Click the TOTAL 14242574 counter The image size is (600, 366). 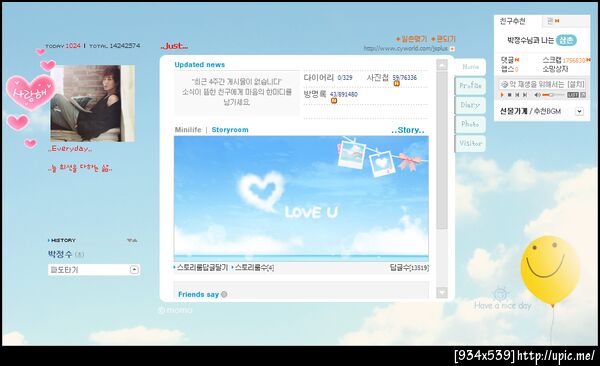(115, 46)
